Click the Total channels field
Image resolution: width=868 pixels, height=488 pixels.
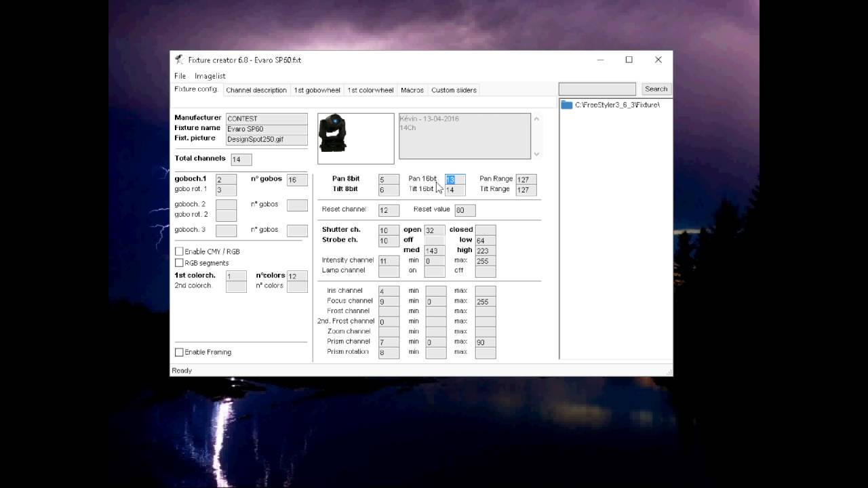coord(241,160)
